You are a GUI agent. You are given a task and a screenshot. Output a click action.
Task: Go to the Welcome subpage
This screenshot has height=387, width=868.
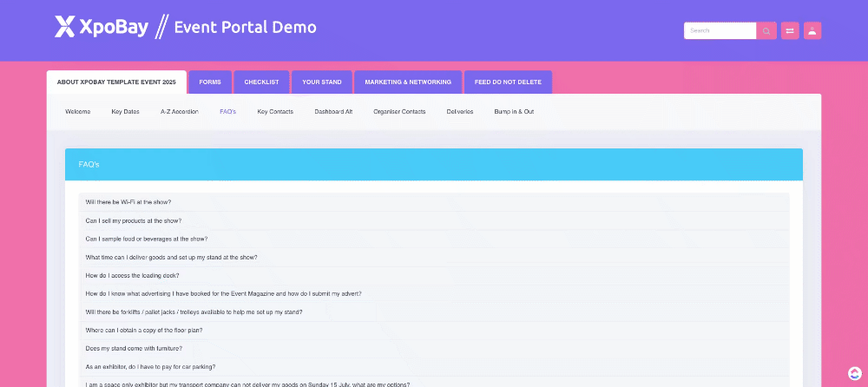click(77, 112)
